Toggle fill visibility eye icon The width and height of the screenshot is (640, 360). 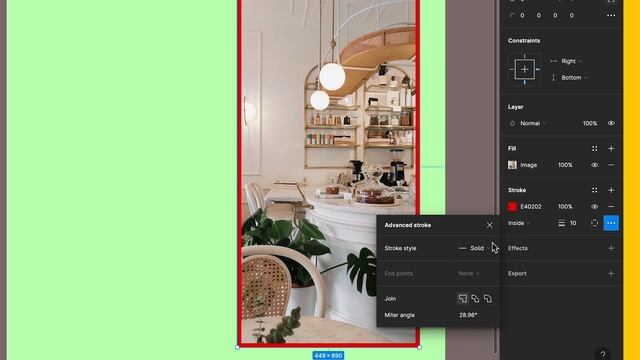click(x=594, y=165)
